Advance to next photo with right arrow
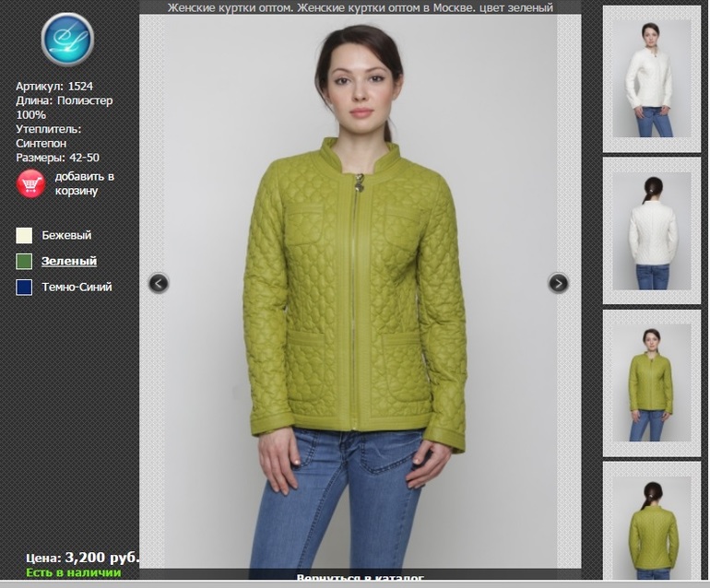710x588 pixels. coord(558,283)
